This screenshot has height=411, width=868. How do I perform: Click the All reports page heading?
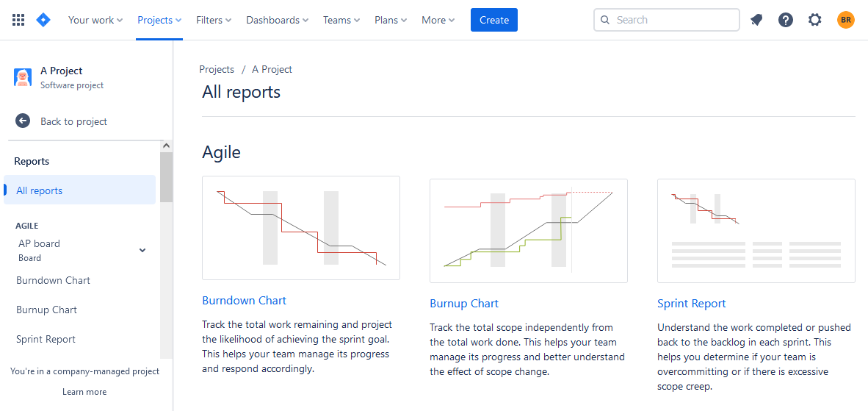click(242, 92)
